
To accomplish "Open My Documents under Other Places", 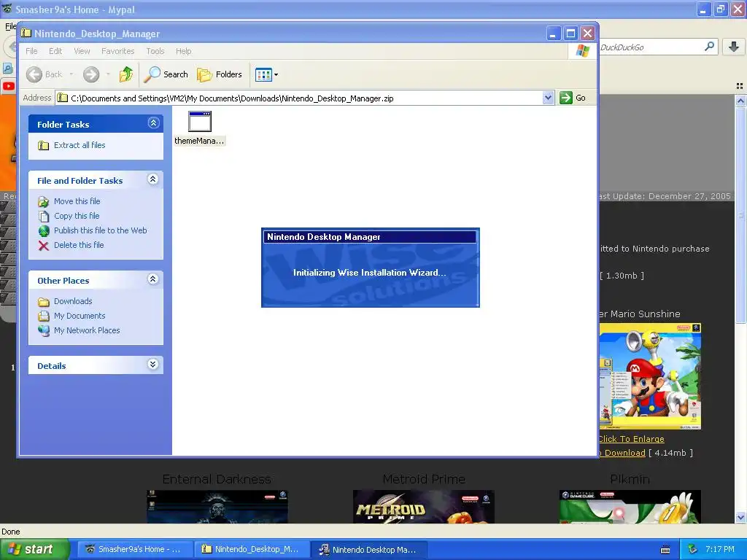I will click(80, 316).
